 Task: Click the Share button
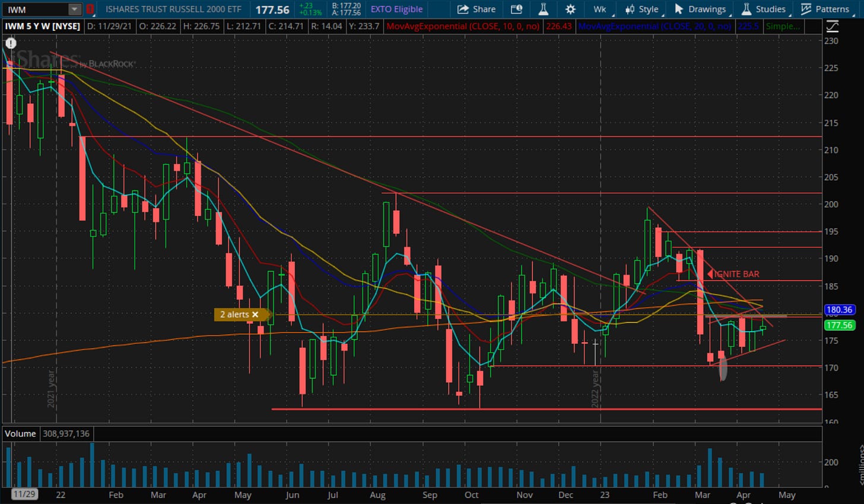coord(477,9)
